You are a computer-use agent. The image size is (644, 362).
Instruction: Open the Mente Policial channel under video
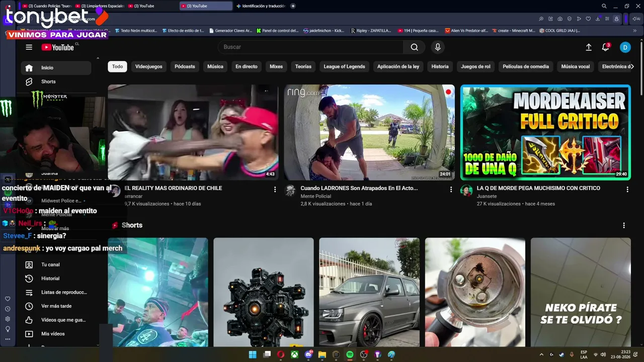(315, 196)
